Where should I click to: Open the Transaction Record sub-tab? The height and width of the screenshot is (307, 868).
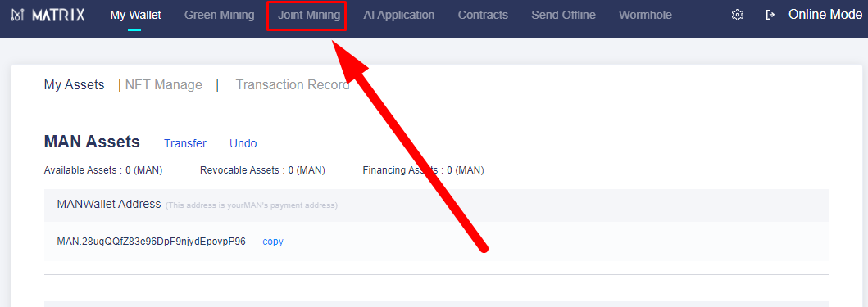pos(293,84)
